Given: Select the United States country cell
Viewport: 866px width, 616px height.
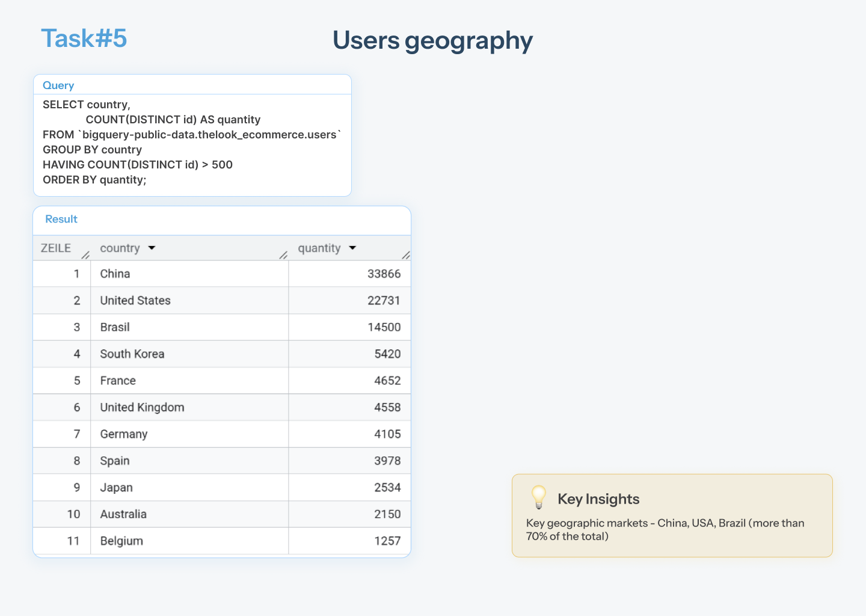Looking at the screenshot, I should tap(189, 300).
